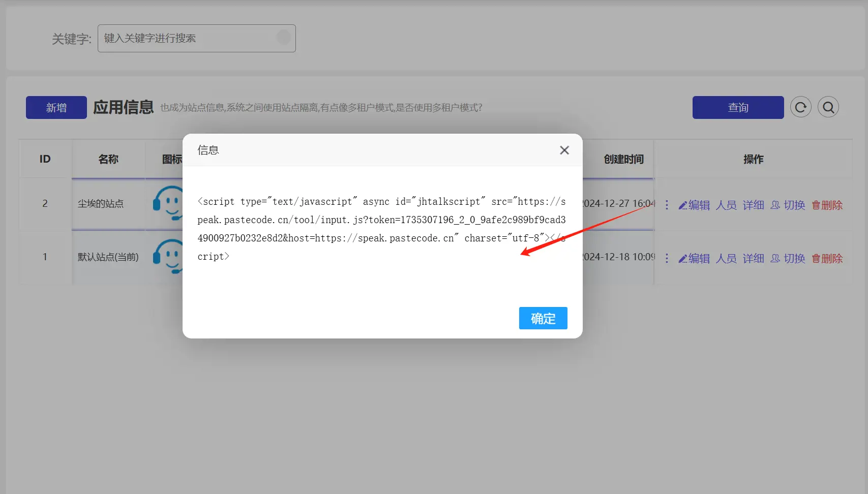The height and width of the screenshot is (494, 868).
Task: Click 切换 in 尘埃的站点 row
Action: click(x=788, y=205)
